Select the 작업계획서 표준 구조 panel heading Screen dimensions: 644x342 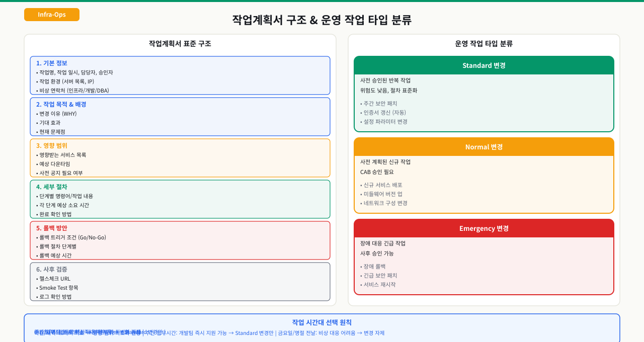click(x=180, y=44)
